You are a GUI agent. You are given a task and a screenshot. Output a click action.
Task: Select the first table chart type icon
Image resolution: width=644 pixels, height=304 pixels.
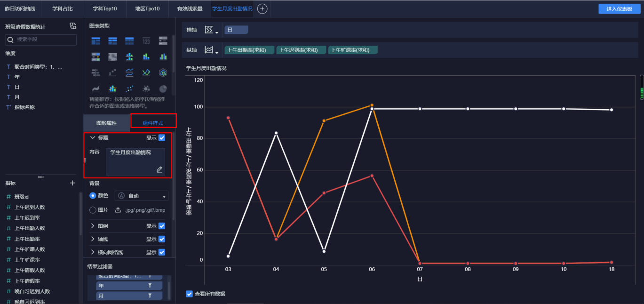(x=95, y=41)
